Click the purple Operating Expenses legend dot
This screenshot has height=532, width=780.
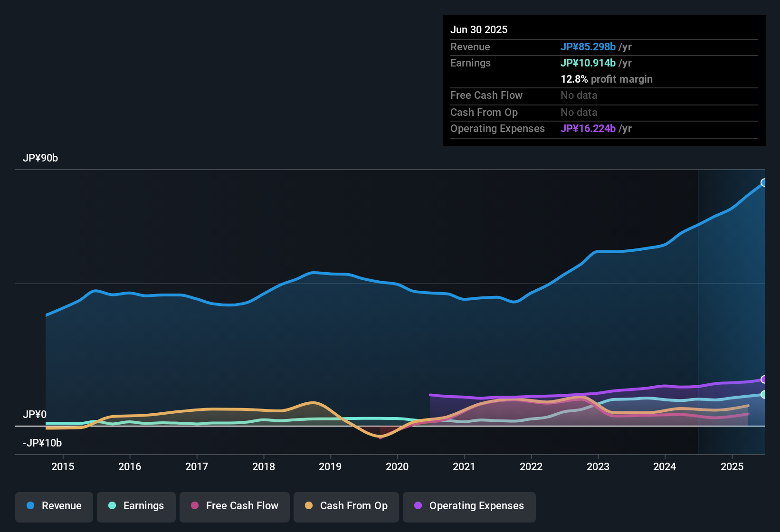[x=418, y=506]
